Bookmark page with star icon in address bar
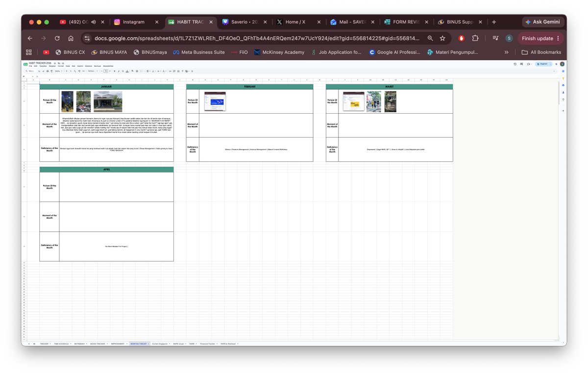Image resolution: width=588 pixels, height=374 pixels. click(442, 38)
